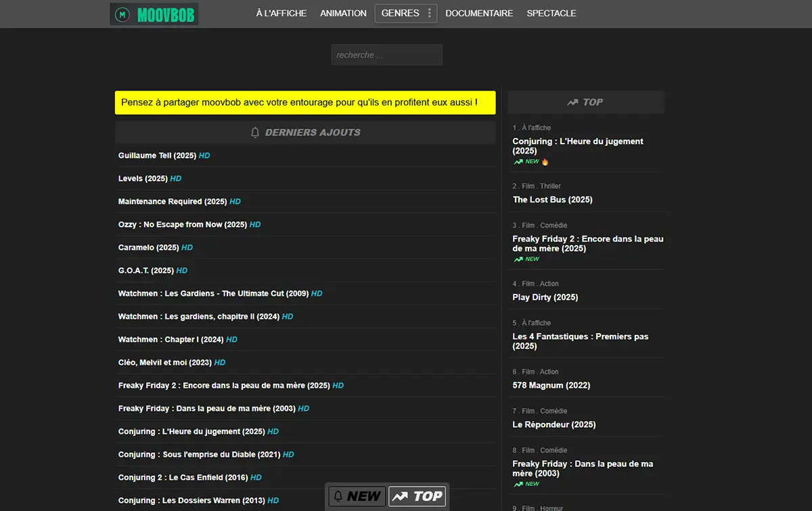The image size is (812, 511).
Task: Click the recherche search field
Action: tap(386, 55)
